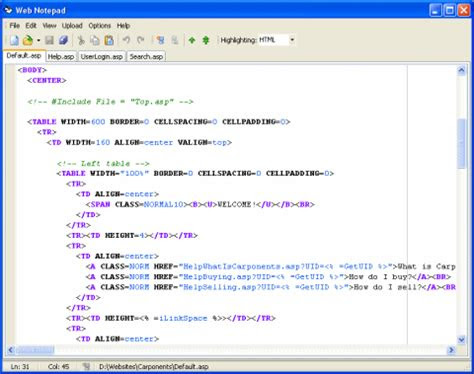Click the Open file folder icon
The image size is (474, 374).
[28, 40]
